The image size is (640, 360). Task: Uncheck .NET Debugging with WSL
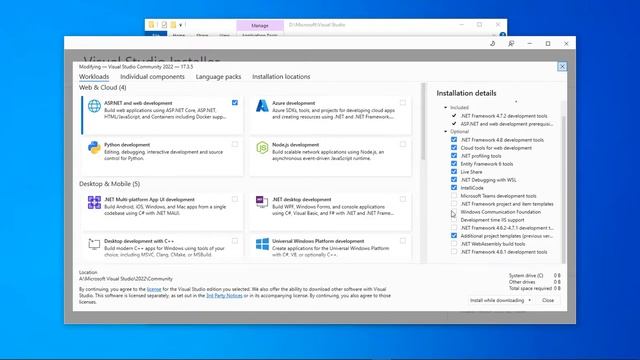point(454,180)
